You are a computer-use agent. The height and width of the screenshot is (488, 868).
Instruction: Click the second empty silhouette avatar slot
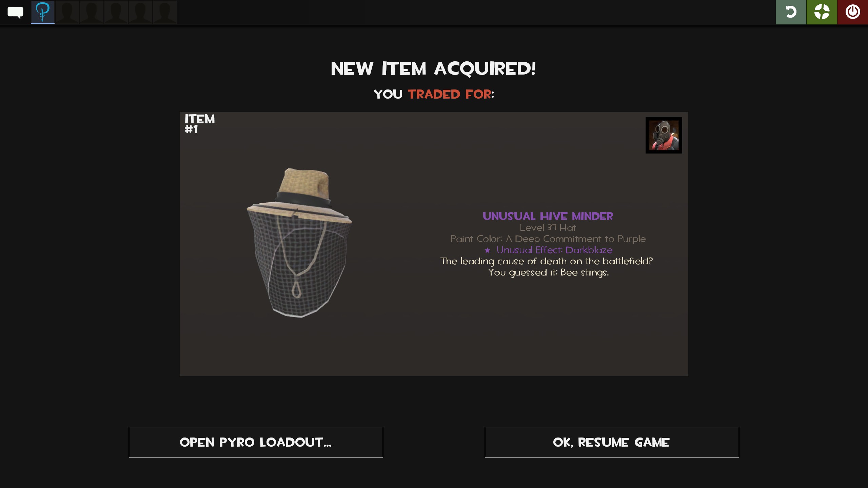[x=92, y=12]
